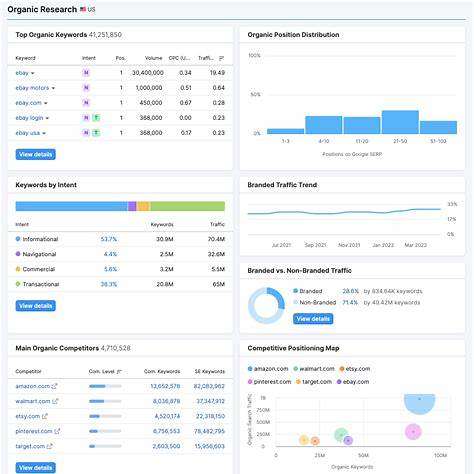Screen dimensions: 474x474
Task: Click navigational intent badge in ebay row
Action: [86, 73]
